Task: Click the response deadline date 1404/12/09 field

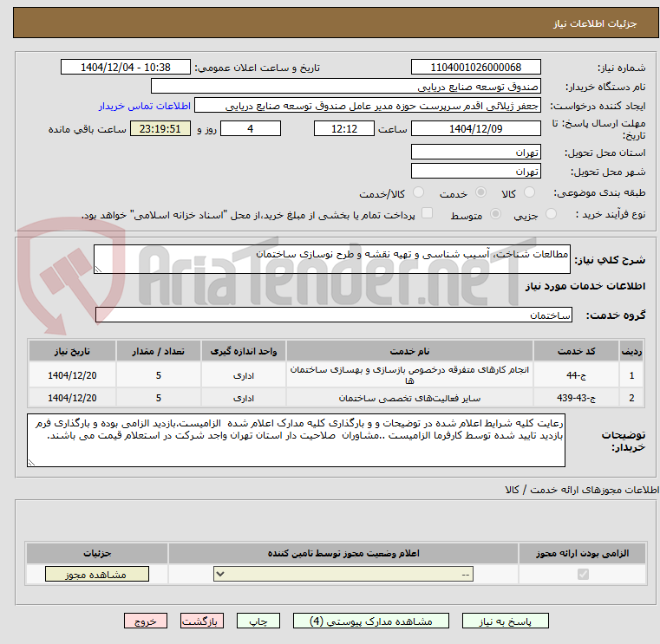Action: click(475, 129)
